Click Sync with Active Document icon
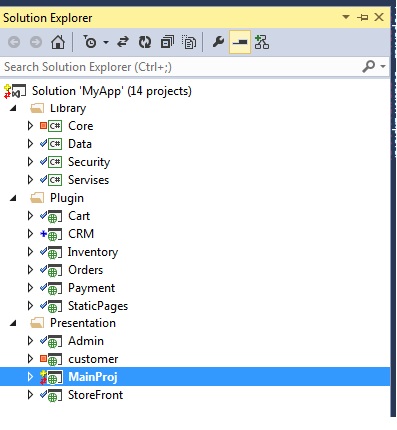The width and height of the screenshot is (397, 430). [123, 42]
